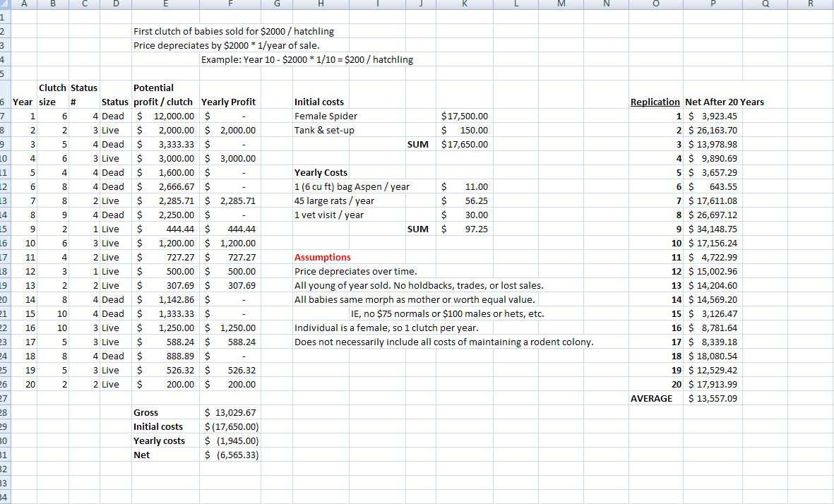
Task: Select replication 9 value '$34,148.75'
Action: [x=713, y=229]
